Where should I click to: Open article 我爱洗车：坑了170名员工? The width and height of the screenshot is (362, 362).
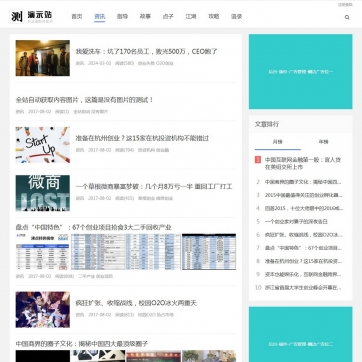click(x=146, y=52)
